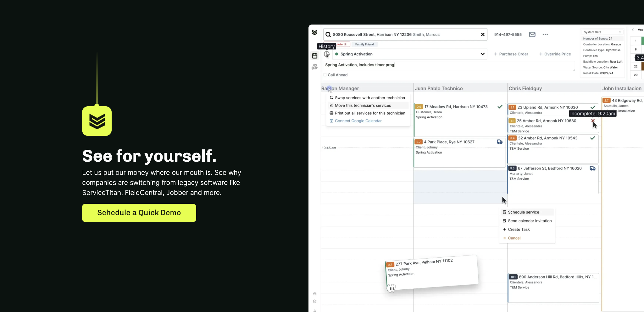Click the Override Price button
This screenshot has width=644, height=312.
pyautogui.click(x=555, y=54)
